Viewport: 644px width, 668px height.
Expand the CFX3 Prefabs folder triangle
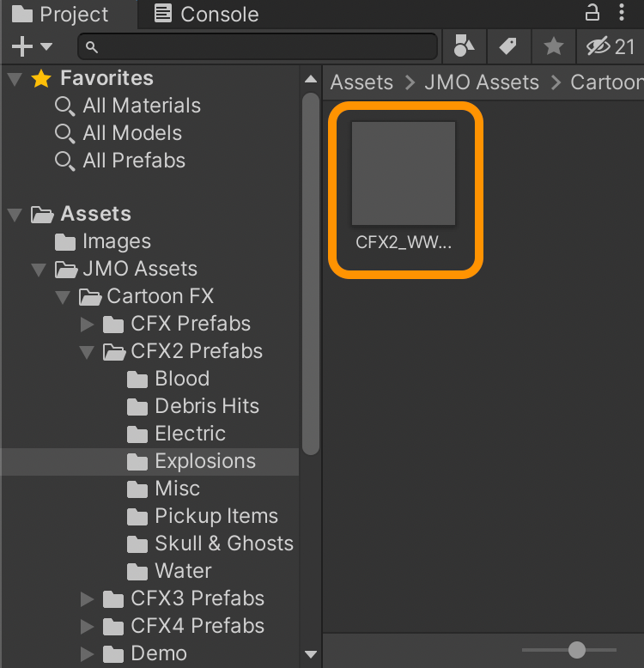click(88, 599)
